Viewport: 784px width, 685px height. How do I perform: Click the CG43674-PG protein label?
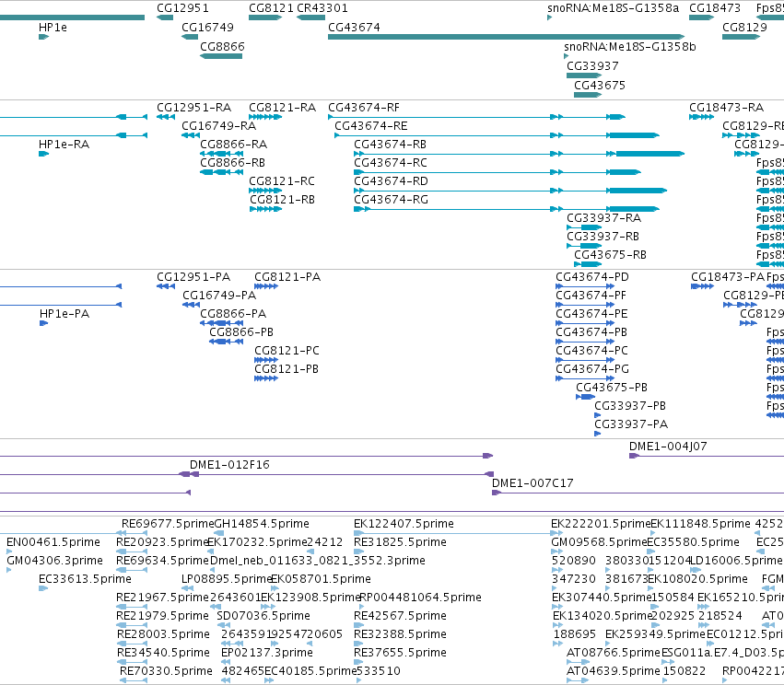pos(592,369)
